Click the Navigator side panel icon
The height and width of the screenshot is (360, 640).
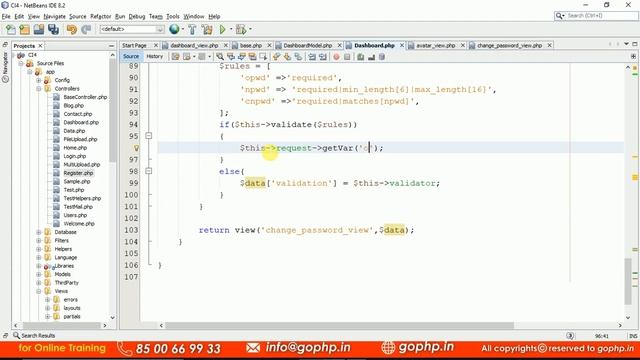pyautogui.click(x=5, y=68)
